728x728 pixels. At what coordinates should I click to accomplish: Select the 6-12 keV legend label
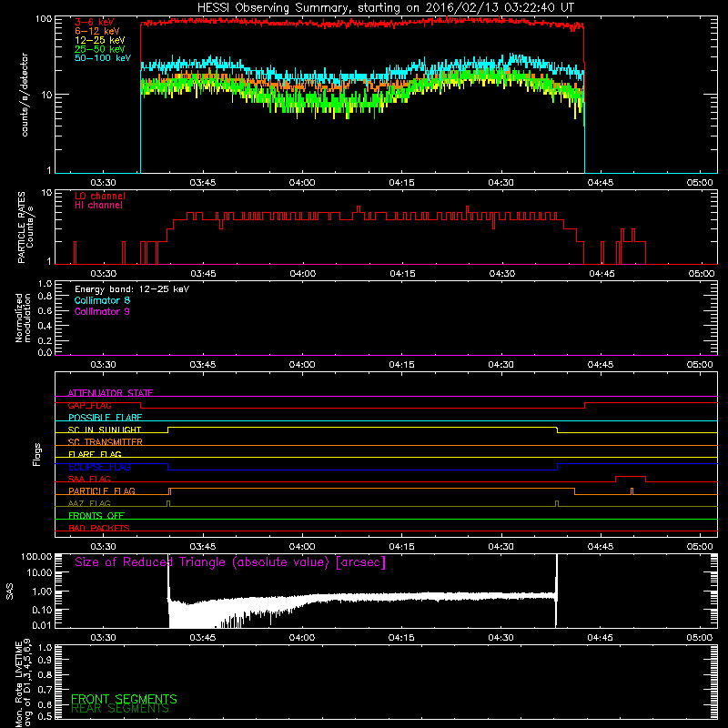[96, 31]
